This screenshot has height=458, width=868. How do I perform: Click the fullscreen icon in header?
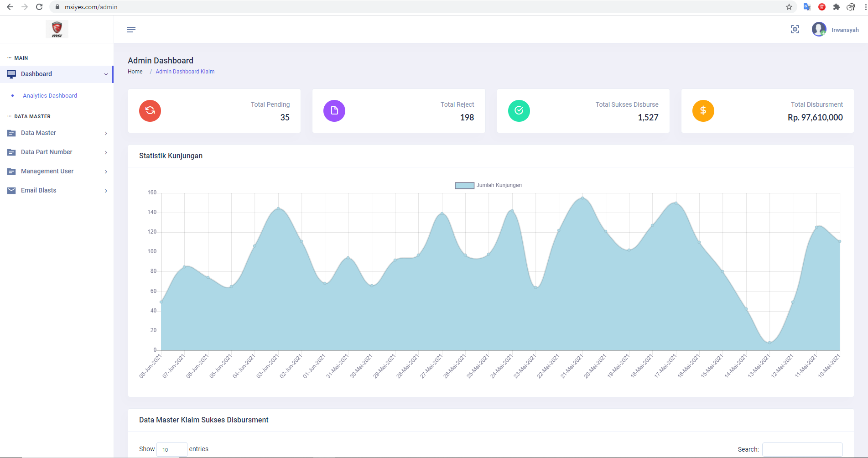click(x=795, y=30)
